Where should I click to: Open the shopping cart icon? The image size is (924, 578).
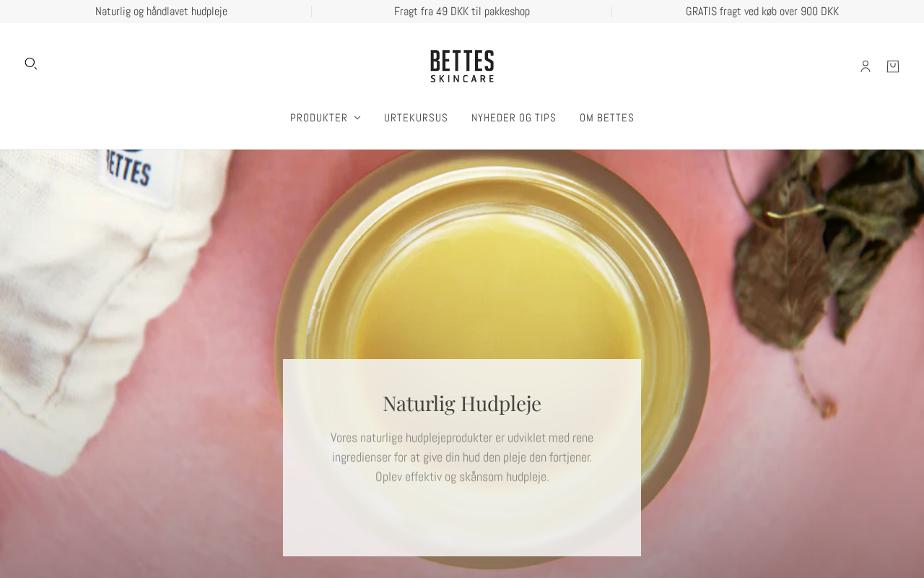pyautogui.click(x=893, y=66)
